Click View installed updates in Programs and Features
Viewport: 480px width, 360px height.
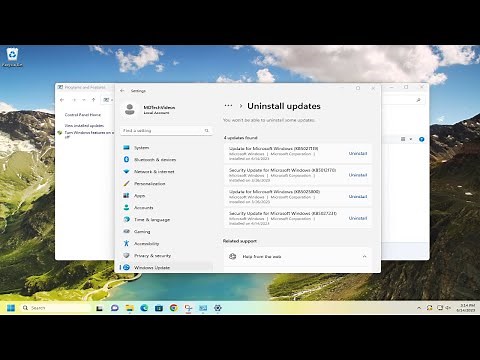84,126
